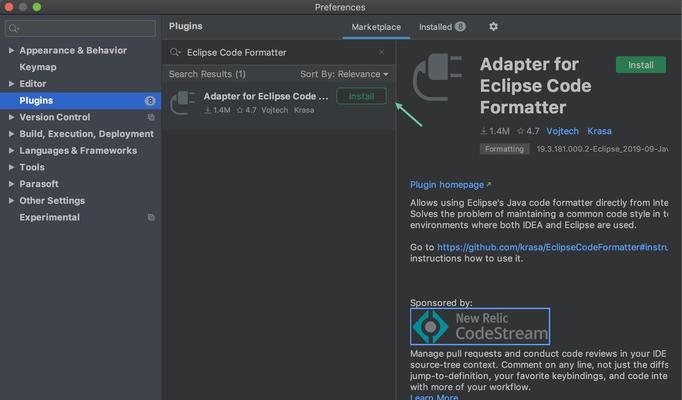
Task: Click the Plugins heading above search
Action: tap(186, 26)
